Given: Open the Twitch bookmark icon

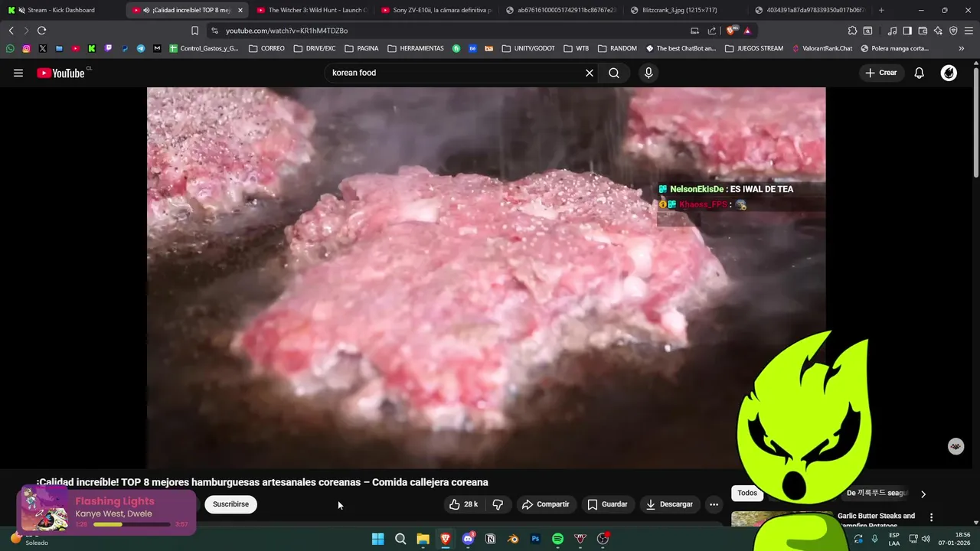Looking at the screenshot, I should click(108, 48).
